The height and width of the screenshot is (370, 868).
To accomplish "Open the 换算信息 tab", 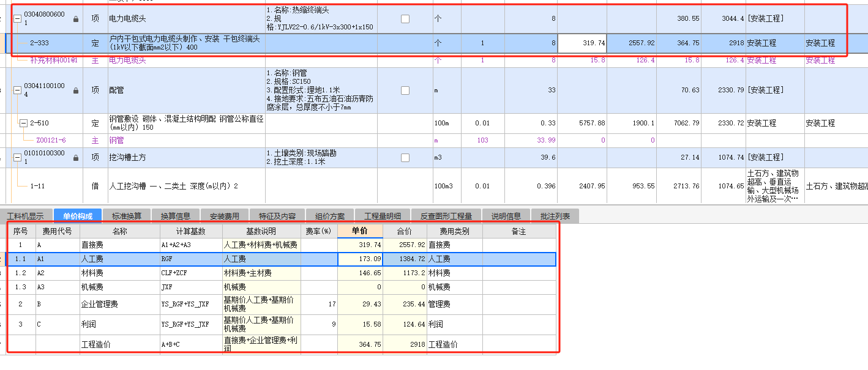I will [x=176, y=216].
